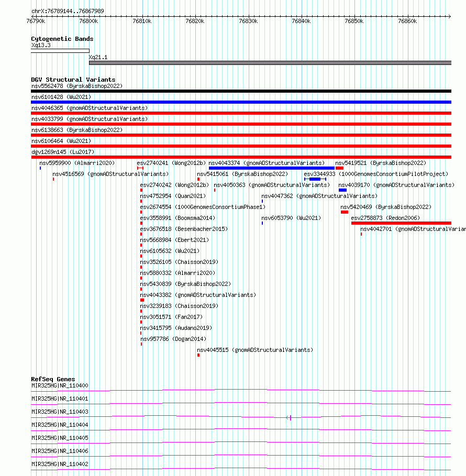466x476 pixels.
Task: Open nsv5430839 (ByrskaBishop2022) label
Action: pos(185,284)
